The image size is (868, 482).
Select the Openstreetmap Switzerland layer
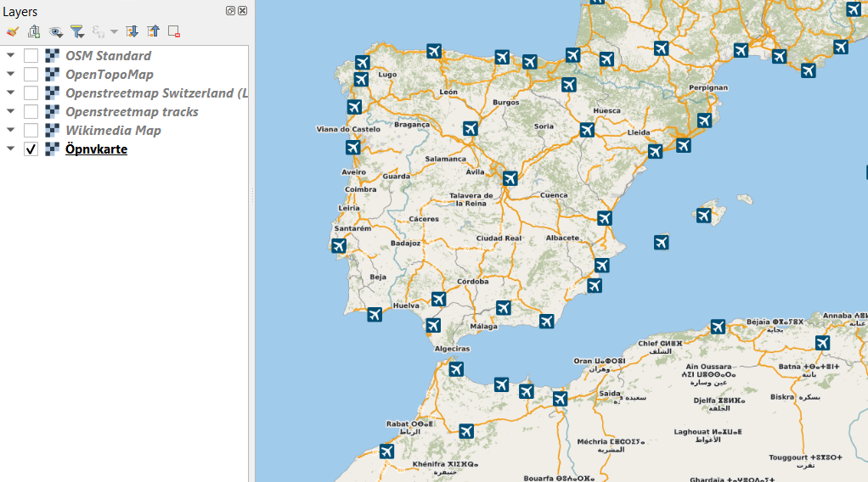(x=156, y=93)
